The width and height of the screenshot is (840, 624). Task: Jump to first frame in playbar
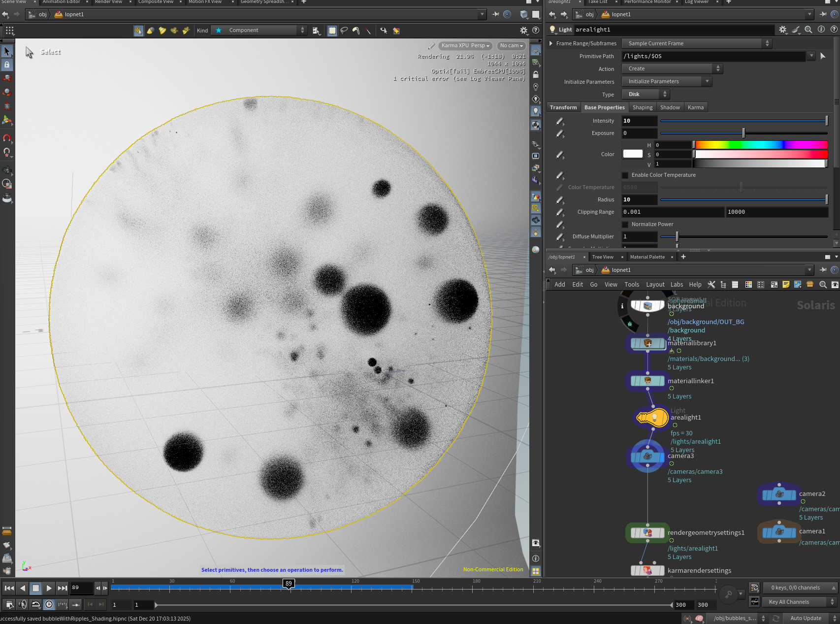[x=9, y=588]
